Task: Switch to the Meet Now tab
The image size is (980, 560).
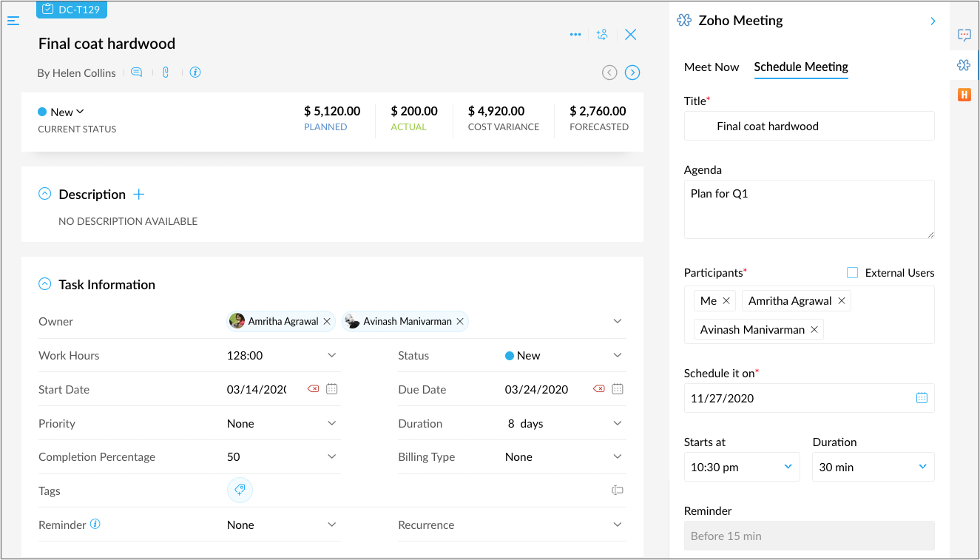Action: [x=711, y=67]
